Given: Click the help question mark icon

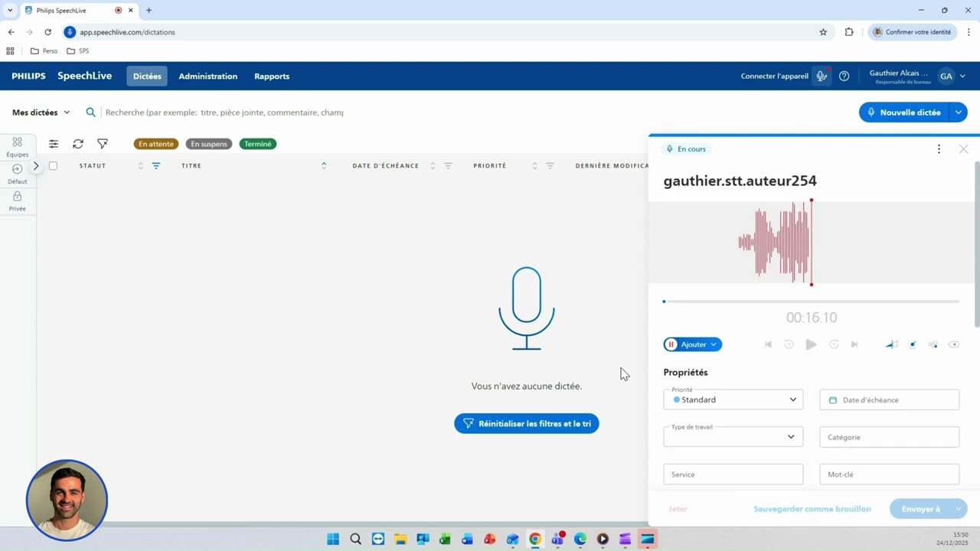Looking at the screenshot, I should tap(844, 77).
